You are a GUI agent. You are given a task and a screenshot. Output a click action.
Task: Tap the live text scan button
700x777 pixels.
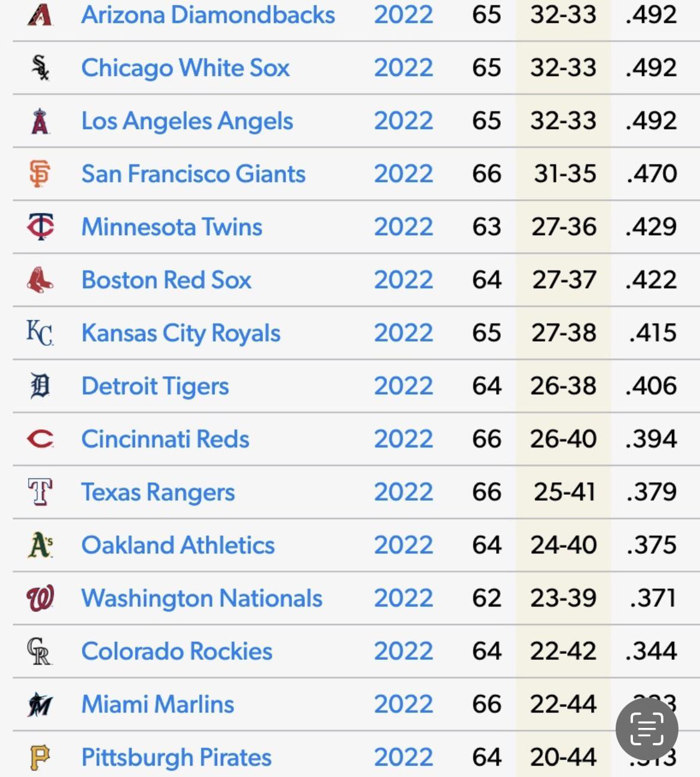coord(647,729)
